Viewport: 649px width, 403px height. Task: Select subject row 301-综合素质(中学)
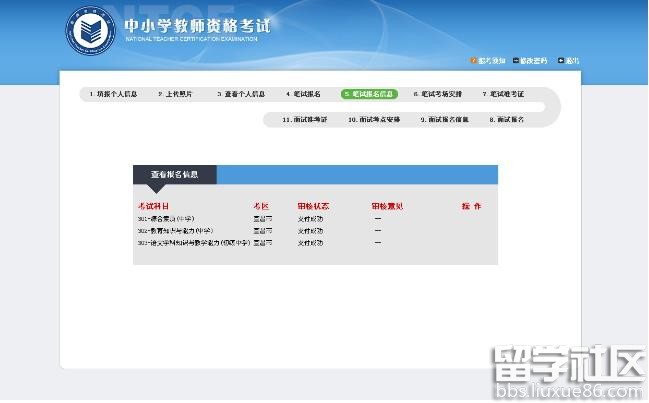(166, 218)
